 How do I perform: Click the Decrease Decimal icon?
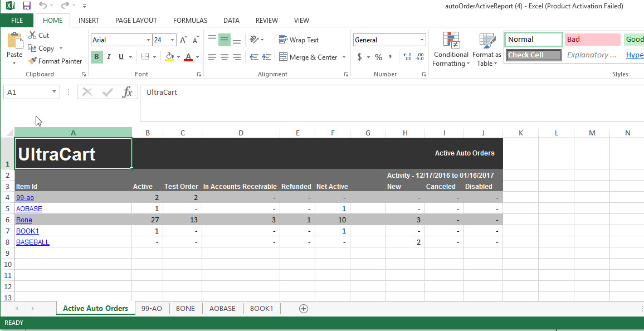pos(419,57)
